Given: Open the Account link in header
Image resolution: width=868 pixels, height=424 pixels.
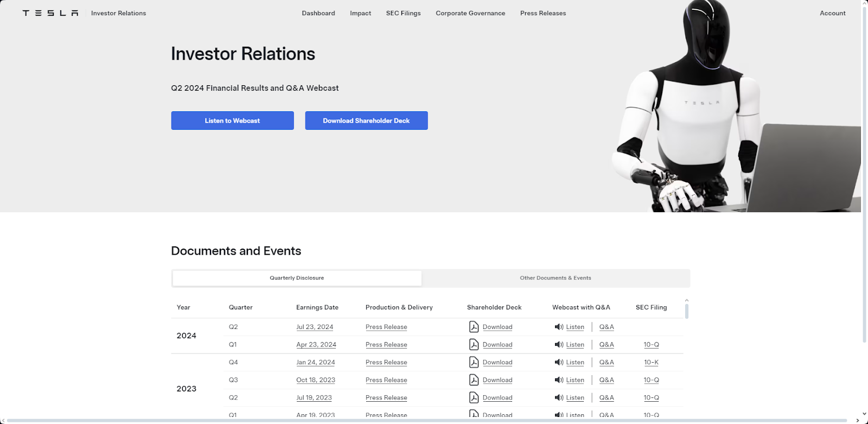Looking at the screenshot, I should [x=832, y=13].
